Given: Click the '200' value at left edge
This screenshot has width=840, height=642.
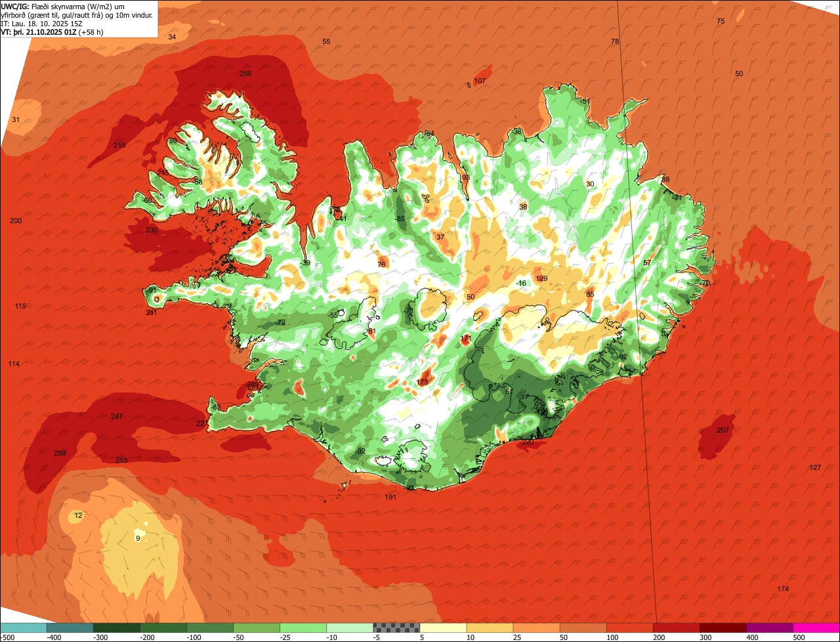Looking at the screenshot, I should 16,221.
